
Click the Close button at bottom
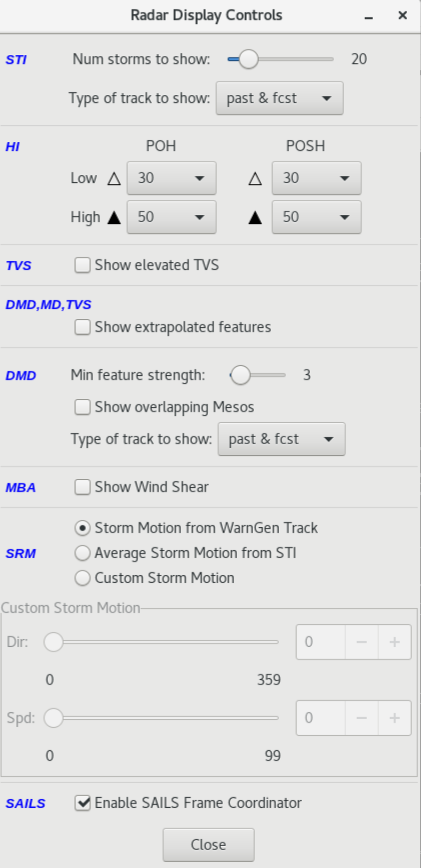pos(209,845)
